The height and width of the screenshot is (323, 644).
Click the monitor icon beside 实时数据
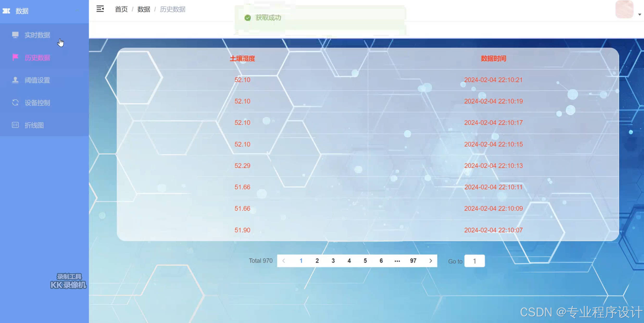[x=15, y=35]
